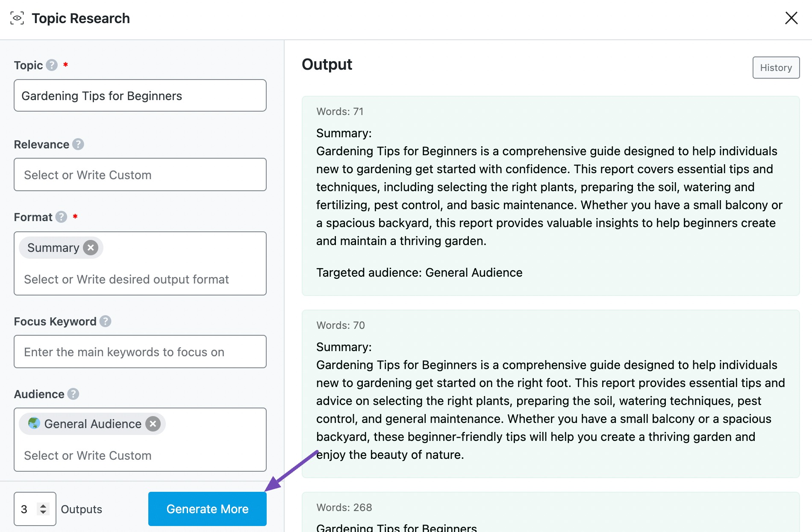Remove the Summary format tag
The image size is (812, 532).
91,248
